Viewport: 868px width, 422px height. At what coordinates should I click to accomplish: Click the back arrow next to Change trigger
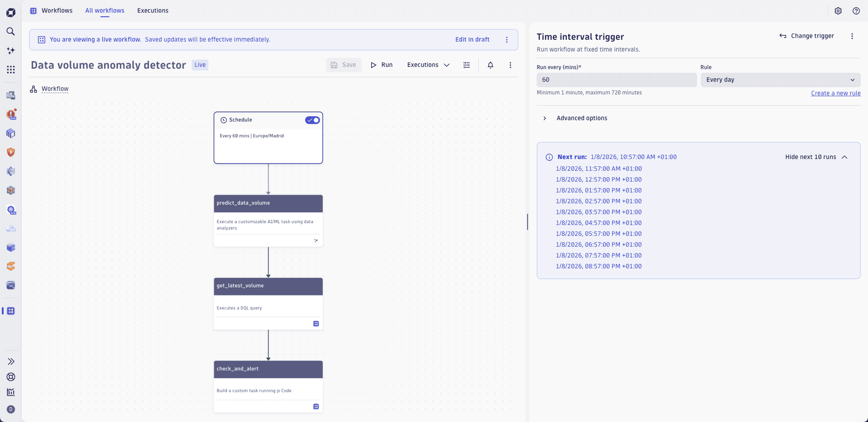click(783, 36)
